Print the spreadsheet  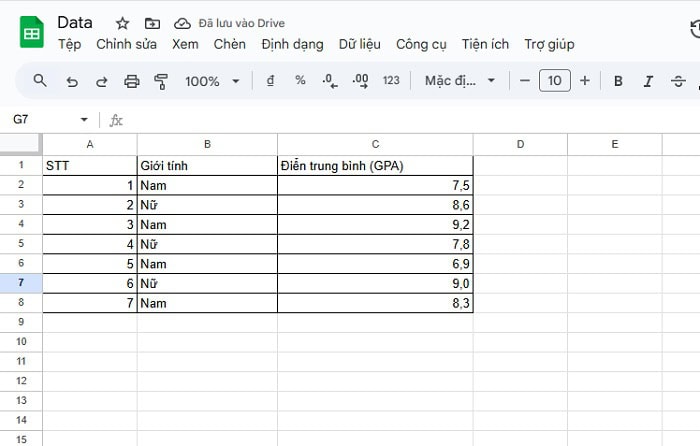[131, 81]
